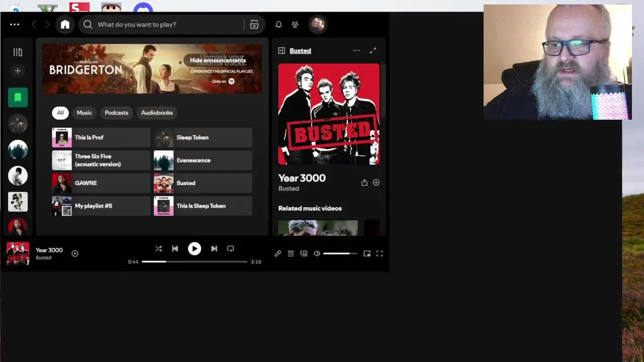The height and width of the screenshot is (362, 644).
Task: Open Now Playing panel more options
Action: click(356, 51)
